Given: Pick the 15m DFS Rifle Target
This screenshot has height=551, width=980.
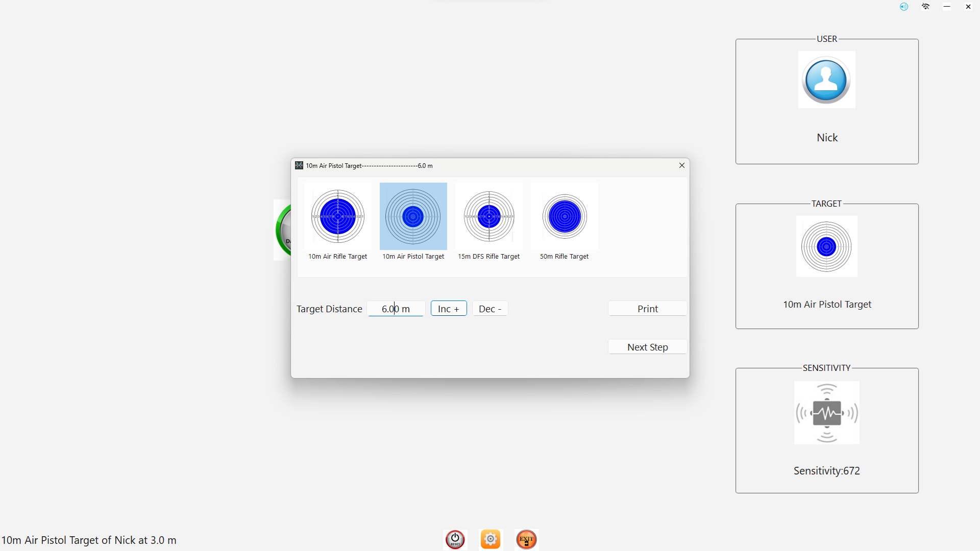Looking at the screenshot, I should click(488, 217).
